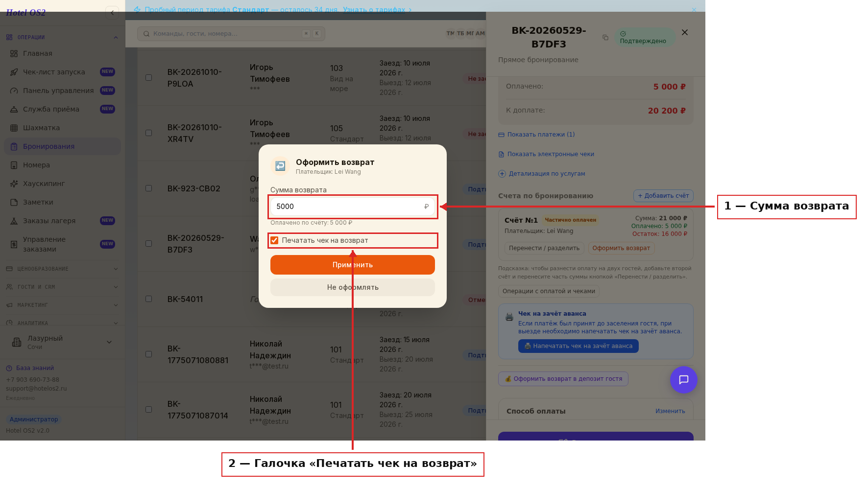Click Детализация по услугам plus icon
This screenshot has height=488, width=868.
pyautogui.click(x=502, y=174)
